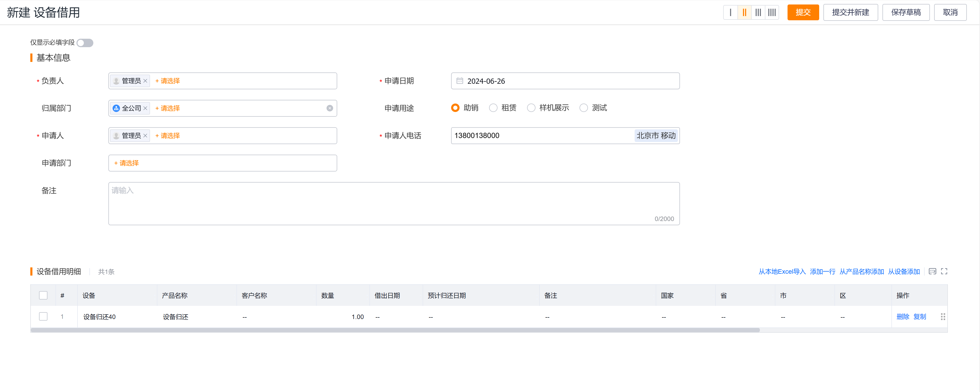The height and width of the screenshot is (392, 980).
Task: Open calendar icon in 申请日期 field
Action: tap(460, 81)
